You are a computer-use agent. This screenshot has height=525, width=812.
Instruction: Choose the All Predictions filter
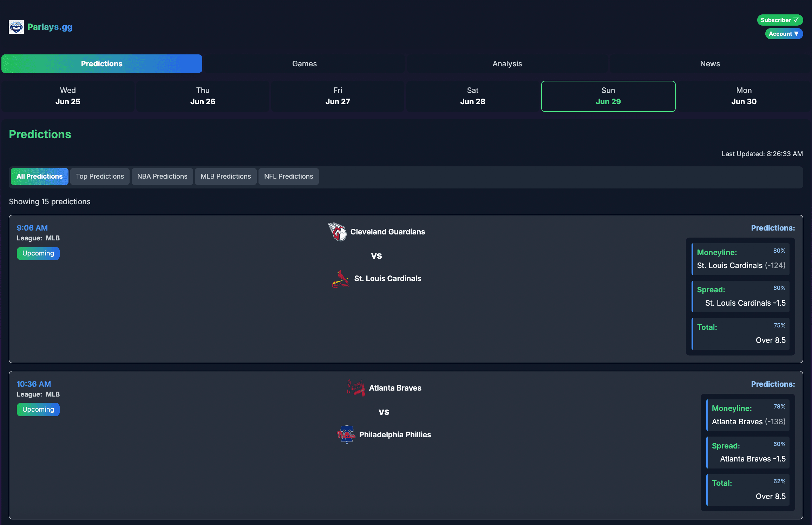pos(40,176)
